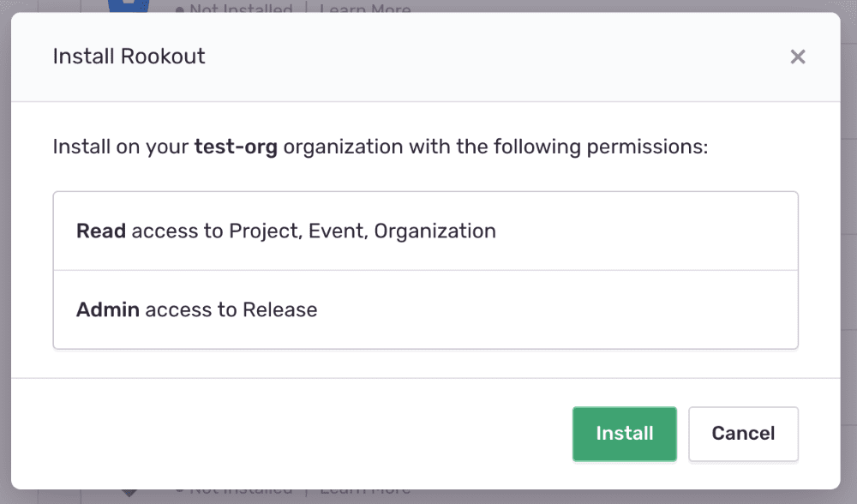
Task: Open the Learn More link above the dialog
Action: [x=364, y=9]
